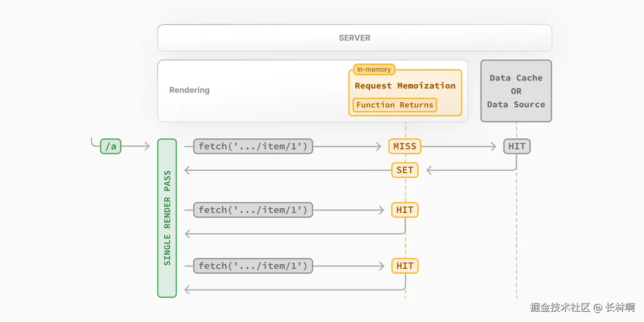Select the SINGLE RENDER PASS vertical bar
Screen dimensions: 644x322
(167, 218)
